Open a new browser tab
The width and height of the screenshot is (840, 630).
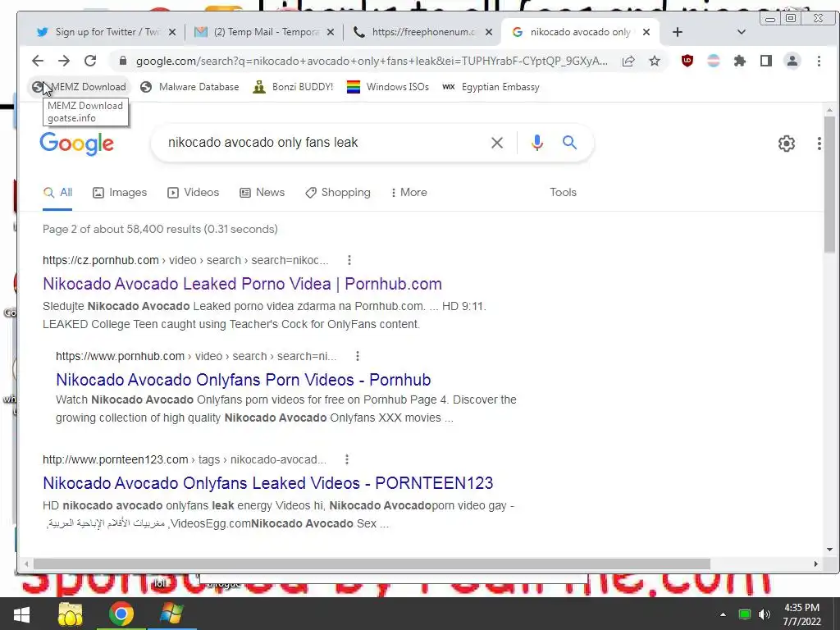pyautogui.click(x=677, y=32)
